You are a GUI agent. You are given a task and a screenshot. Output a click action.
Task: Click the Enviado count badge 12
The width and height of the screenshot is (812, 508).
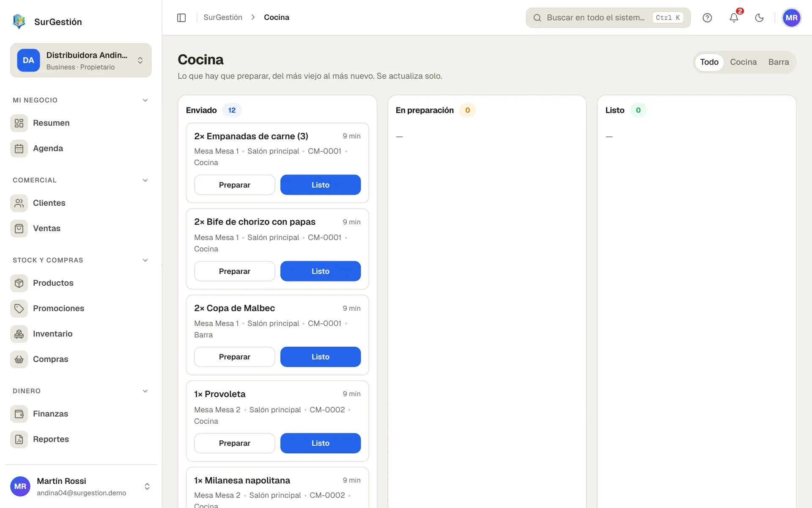[x=232, y=110]
